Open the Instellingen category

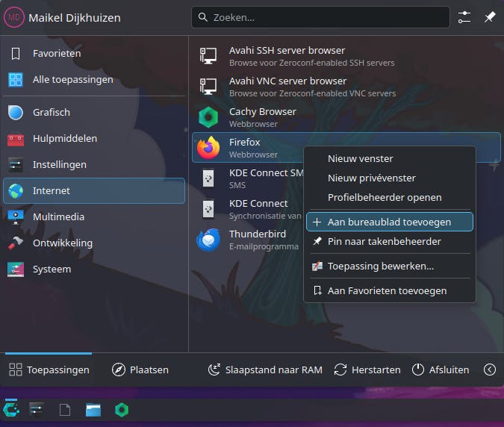(x=94, y=164)
